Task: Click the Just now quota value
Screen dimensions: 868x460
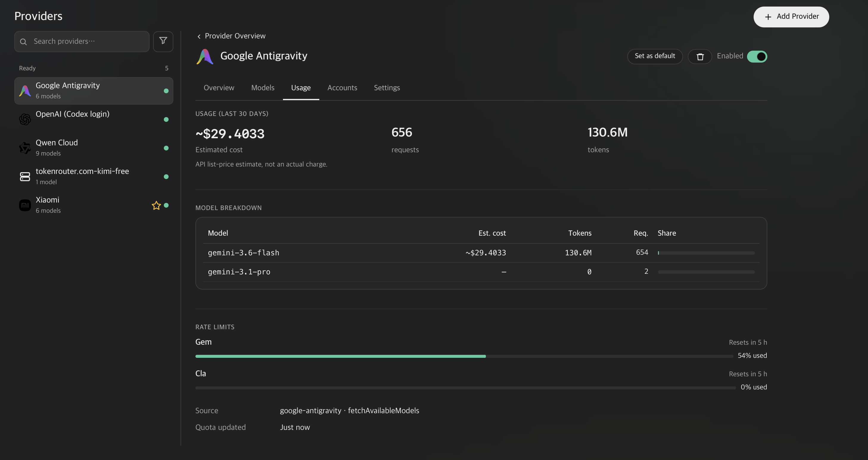Action: tap(295, 427)
